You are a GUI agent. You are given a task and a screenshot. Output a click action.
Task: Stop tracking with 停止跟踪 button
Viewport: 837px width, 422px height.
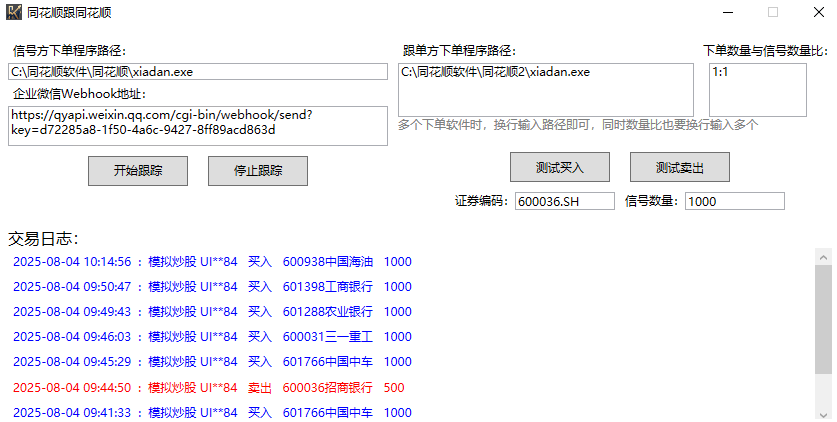[x=258, y=171]
